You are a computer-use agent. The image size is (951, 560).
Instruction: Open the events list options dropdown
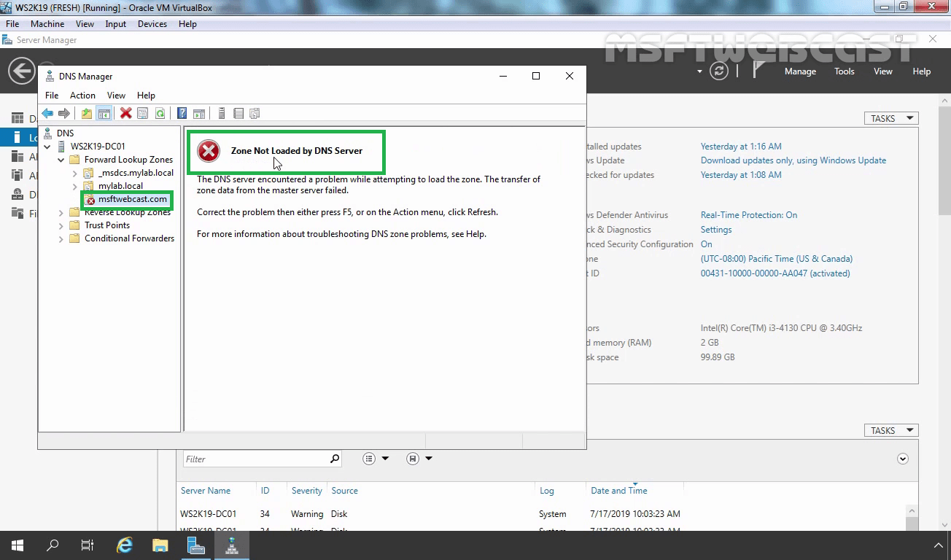(x=376, y=459)
